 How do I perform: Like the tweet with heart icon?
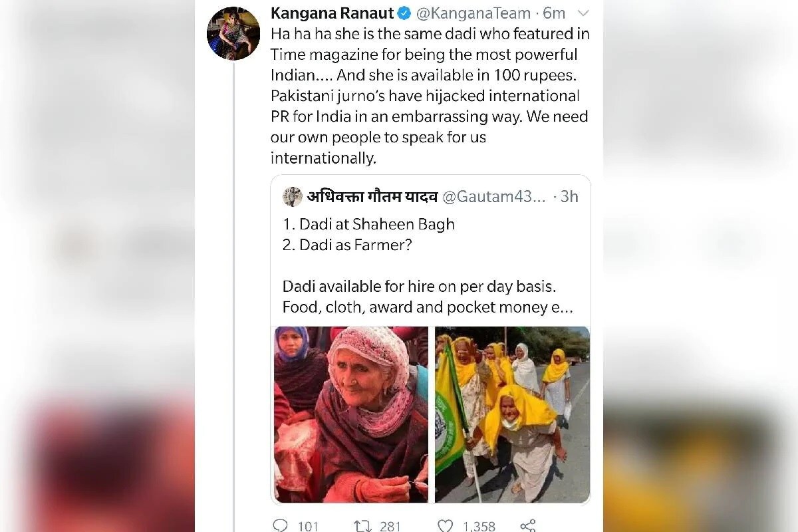[446, 526]
